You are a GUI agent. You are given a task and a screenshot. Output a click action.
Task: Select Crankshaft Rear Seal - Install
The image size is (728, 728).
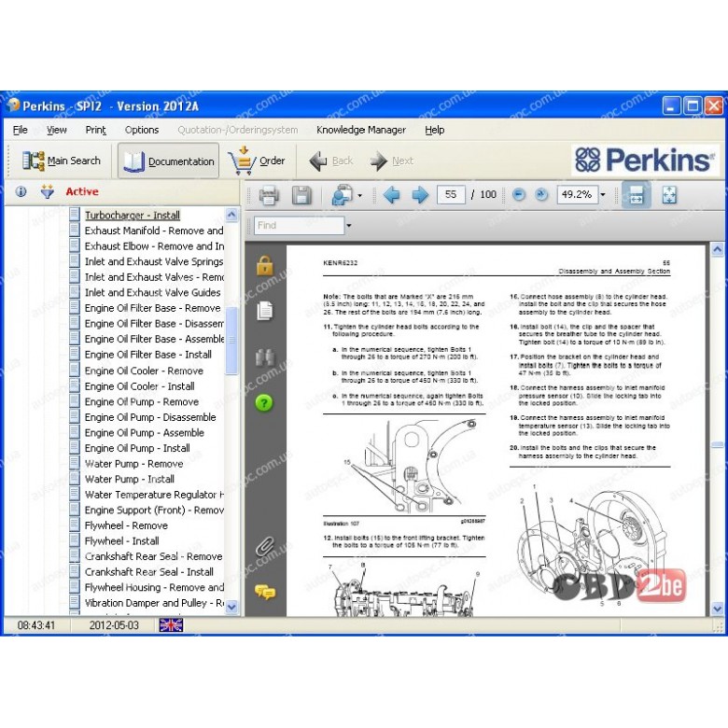coord(149,571)
